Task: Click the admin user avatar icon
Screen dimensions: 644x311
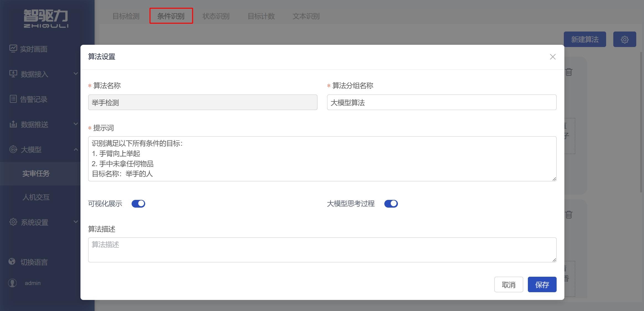Action: point(12,283)
